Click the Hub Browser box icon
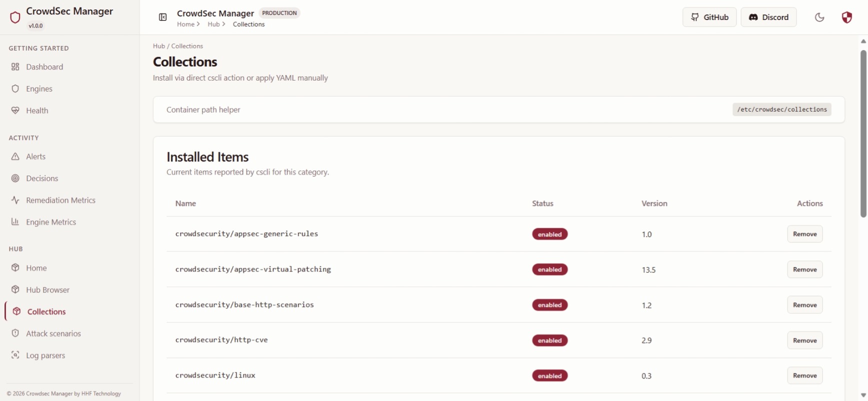This screenshot has width=868, height=401. 16,289
